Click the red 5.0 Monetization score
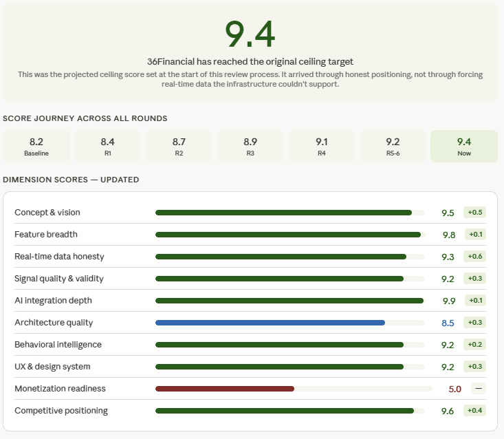The height and width of the screenshot is (439, 504). click(454, 389)
